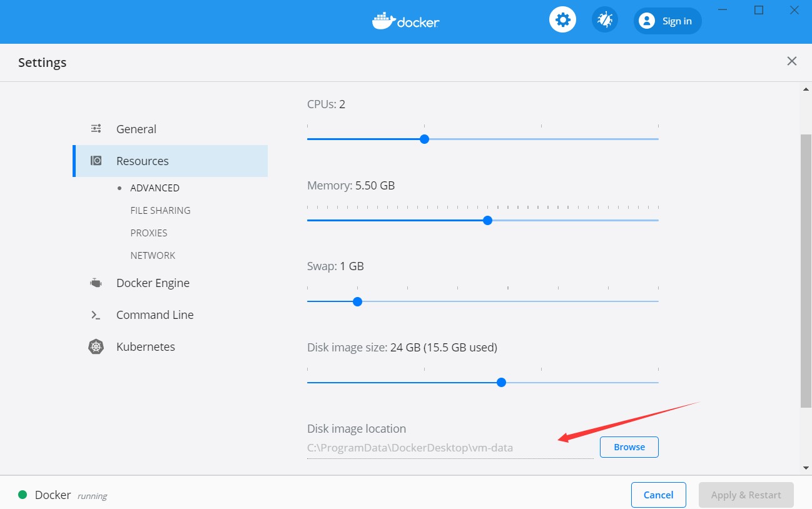
Task: Close the Settings panel with X
Action: (x=792, y=61)
